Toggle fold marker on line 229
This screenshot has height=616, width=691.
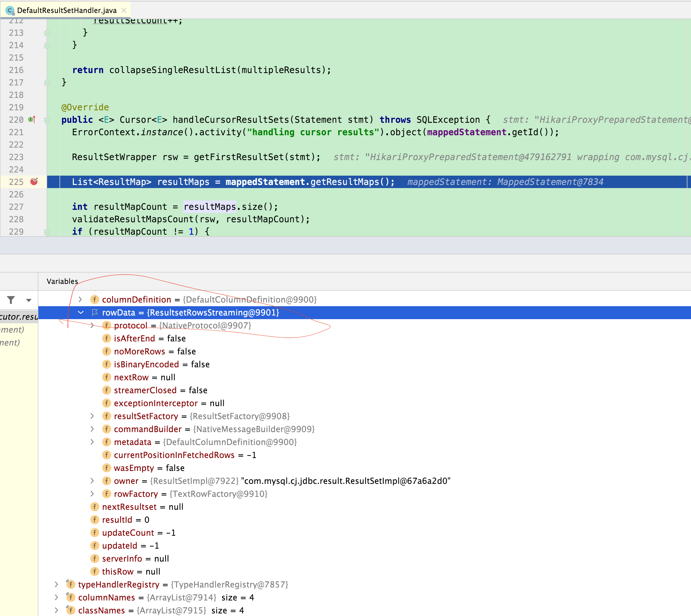(47, 232)
